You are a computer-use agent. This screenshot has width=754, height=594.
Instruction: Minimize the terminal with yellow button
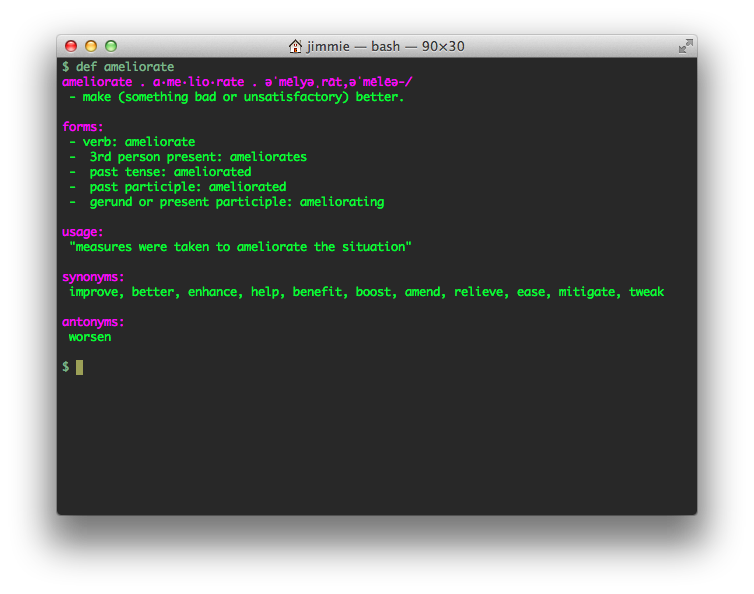point(91,46)
